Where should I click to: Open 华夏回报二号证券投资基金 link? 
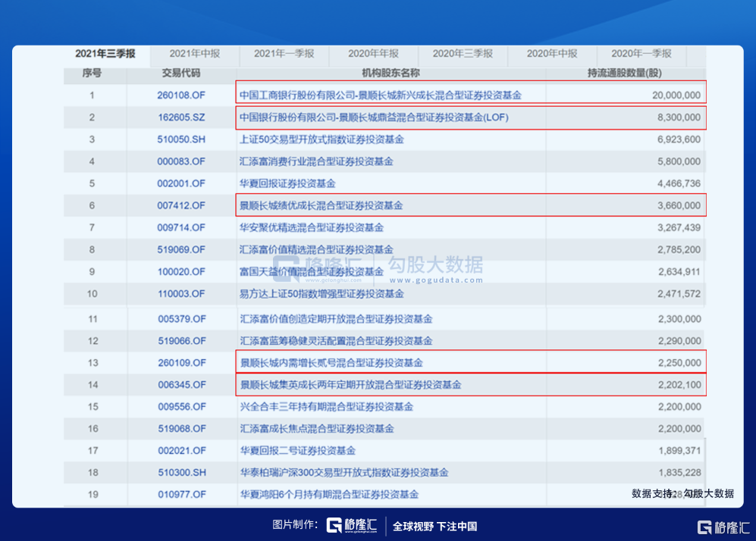[x=298, y=451]
